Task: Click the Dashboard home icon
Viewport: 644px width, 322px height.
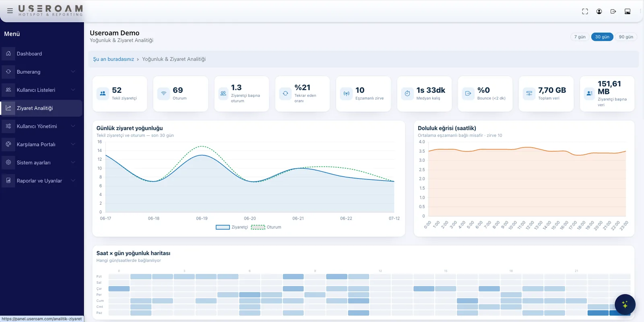Action: pos(8,54)
